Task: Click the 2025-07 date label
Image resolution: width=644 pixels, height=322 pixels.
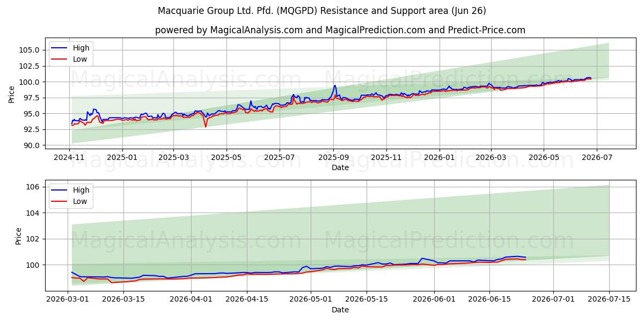Action: pyautogui.click(x=279, y=158)
